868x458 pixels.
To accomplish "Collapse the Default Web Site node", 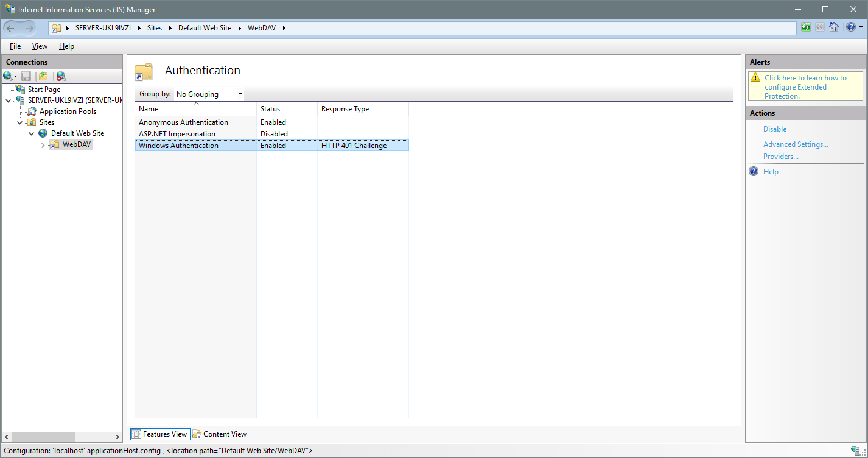I will tap(32, 133).
